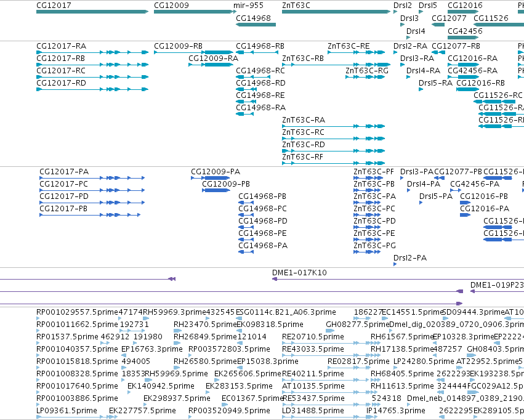Open protein CG14968-PB

coord(262,196)
